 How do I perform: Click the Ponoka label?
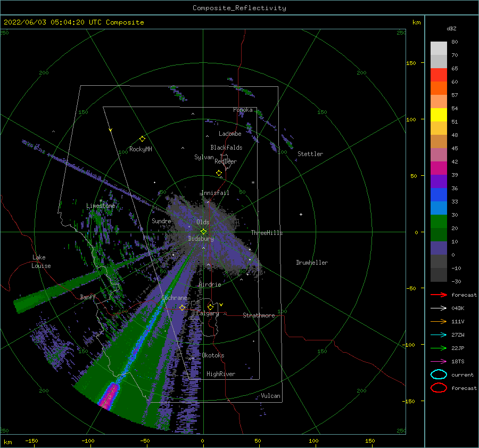(243, 110)
